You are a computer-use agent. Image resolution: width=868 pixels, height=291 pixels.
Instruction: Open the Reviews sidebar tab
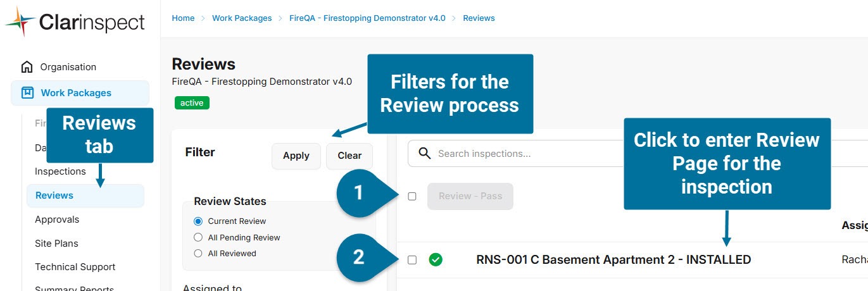(x=54, y=195)
